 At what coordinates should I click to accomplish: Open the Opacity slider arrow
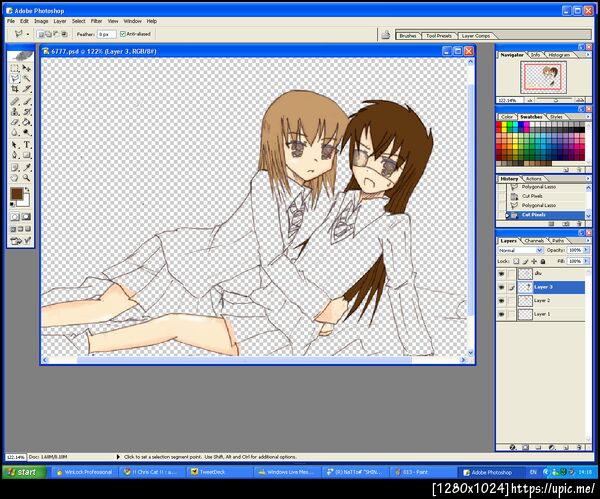(586, 250)
